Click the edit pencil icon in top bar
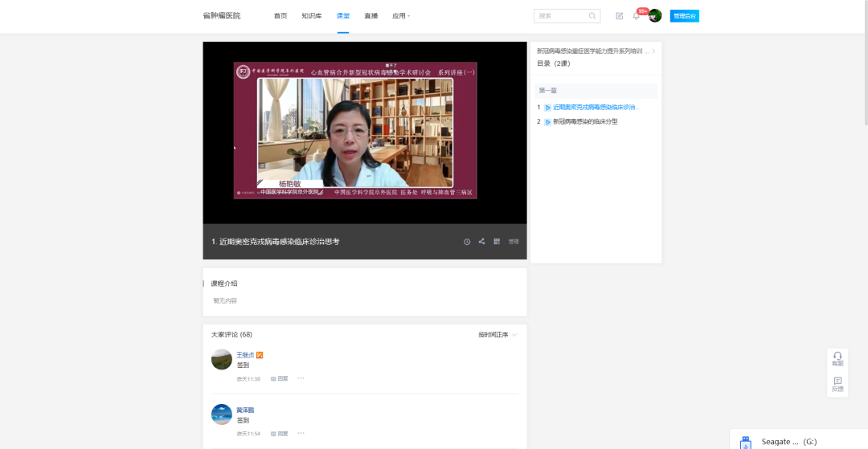This screenshot has height=449, width=868. pyautogui.click(x=620, y=16)
